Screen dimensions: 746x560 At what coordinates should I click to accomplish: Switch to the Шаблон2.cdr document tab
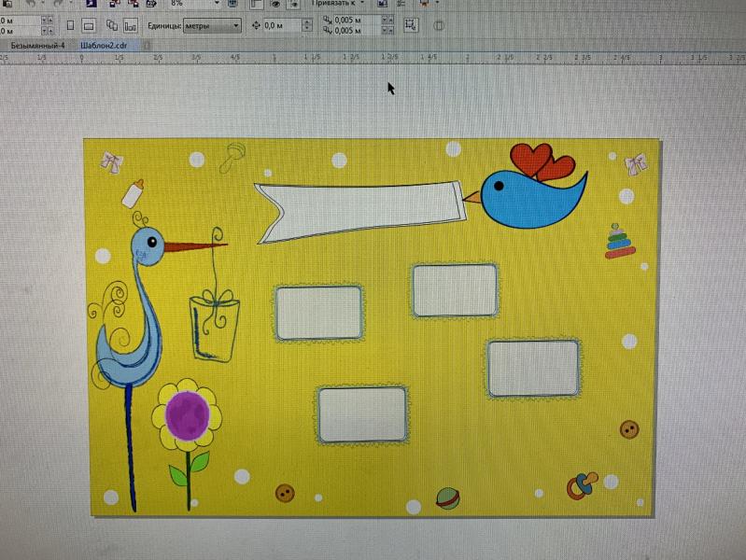pos(103,45)
